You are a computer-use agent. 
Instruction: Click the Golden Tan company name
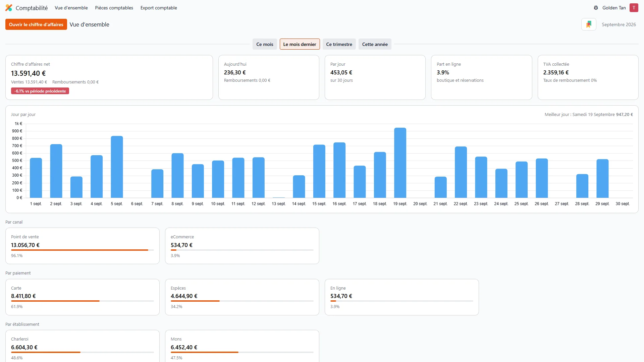pos(614,8)
